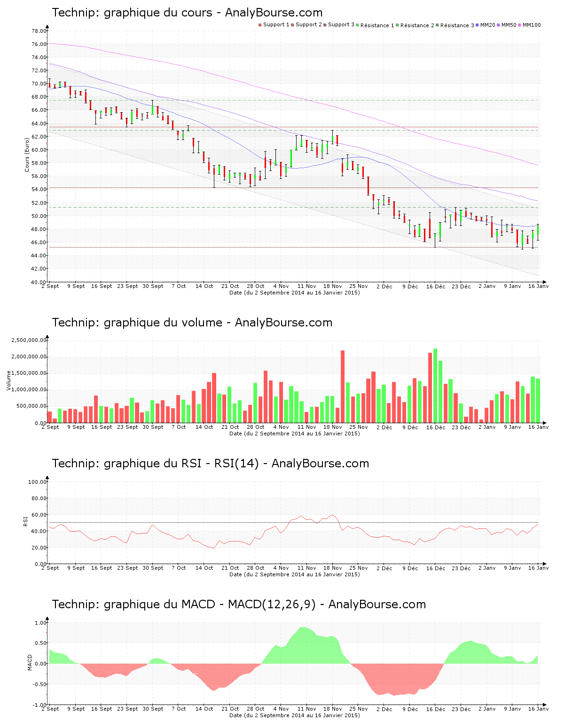Click '2,500,000.00' on the volume axis
The image size is (564, 728).
(29, 340)
